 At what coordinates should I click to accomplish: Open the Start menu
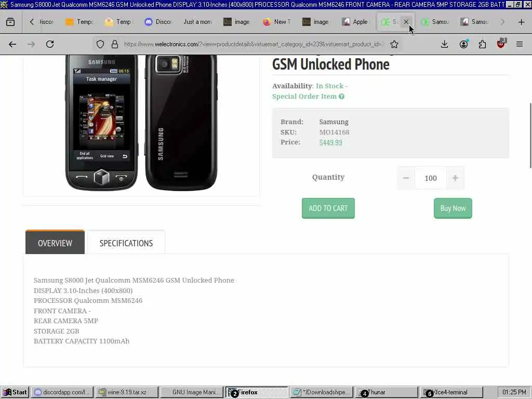coord(15,392)
